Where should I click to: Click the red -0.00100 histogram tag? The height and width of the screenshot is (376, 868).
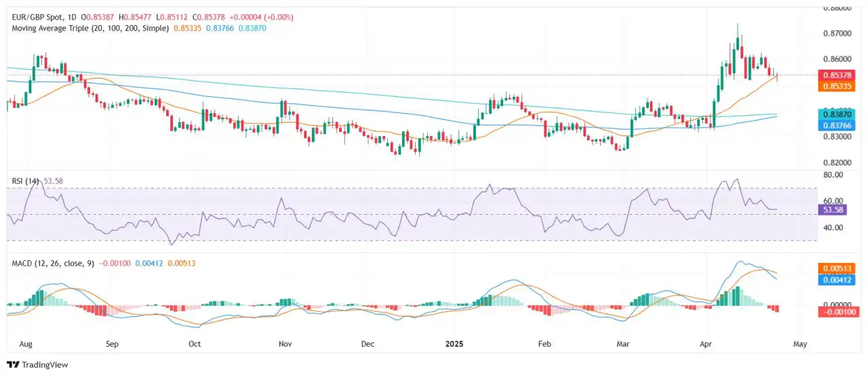click(838, 312)
